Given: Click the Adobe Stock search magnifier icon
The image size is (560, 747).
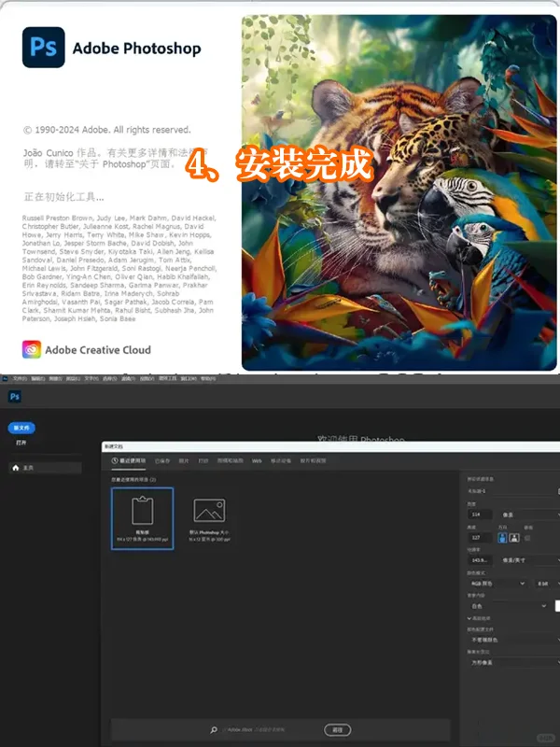Looking at the screenshot, I should tap(214, 729).
